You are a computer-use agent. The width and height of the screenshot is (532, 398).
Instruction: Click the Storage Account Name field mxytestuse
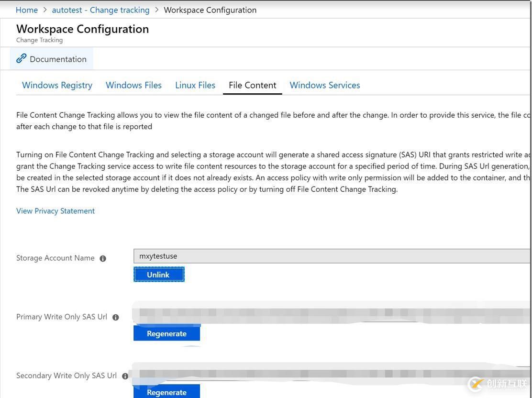coord(330,256)
